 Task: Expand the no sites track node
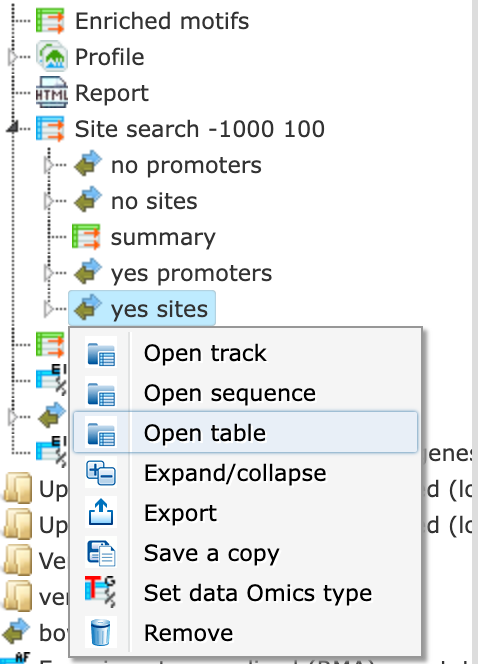tap(50, 201)
